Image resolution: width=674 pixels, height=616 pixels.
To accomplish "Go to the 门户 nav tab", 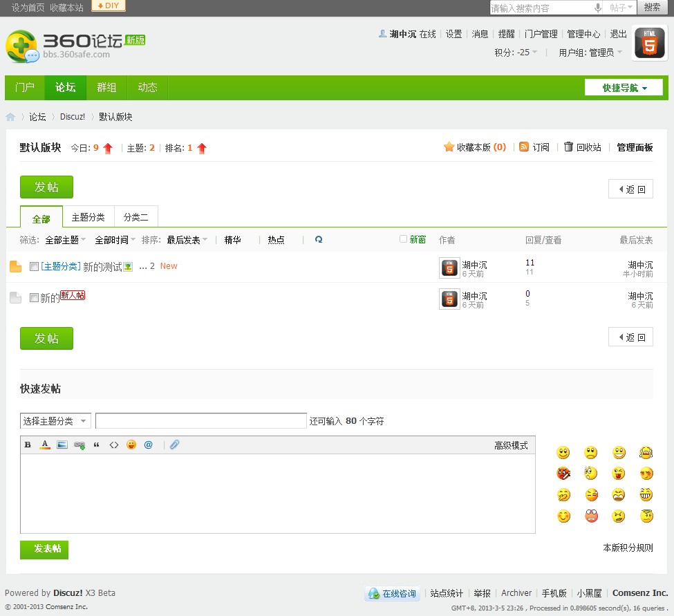I will point(24,88).
